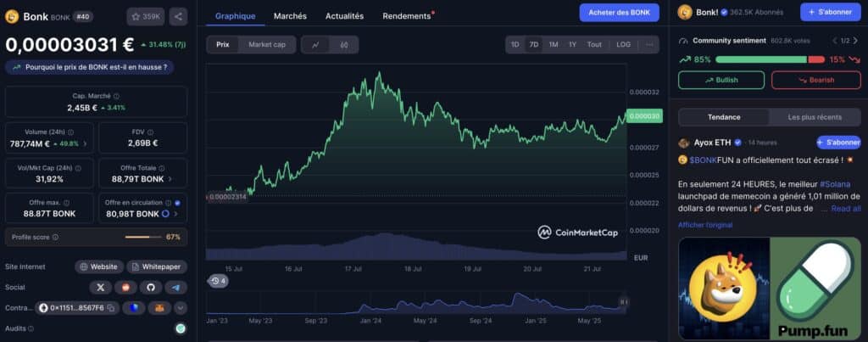This screenshot has width=868, height=342.
Task: Switch chart to line chart icon
Action: pos(316,45)
